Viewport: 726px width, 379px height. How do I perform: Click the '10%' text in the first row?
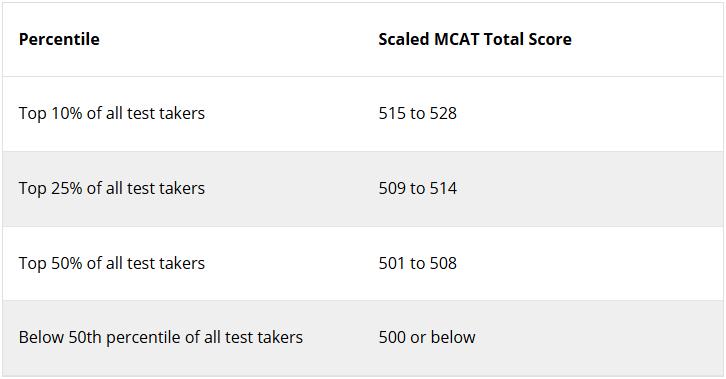[x=66, y=113]
